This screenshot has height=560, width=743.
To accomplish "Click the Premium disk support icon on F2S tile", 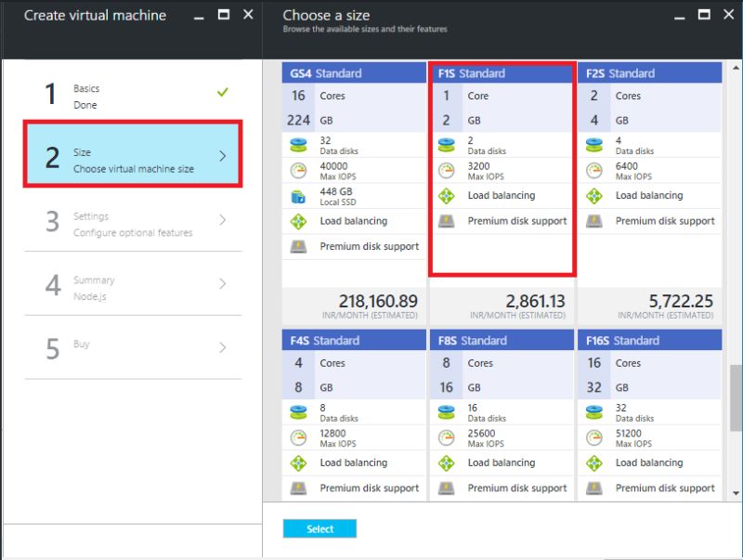I will 595,221.
